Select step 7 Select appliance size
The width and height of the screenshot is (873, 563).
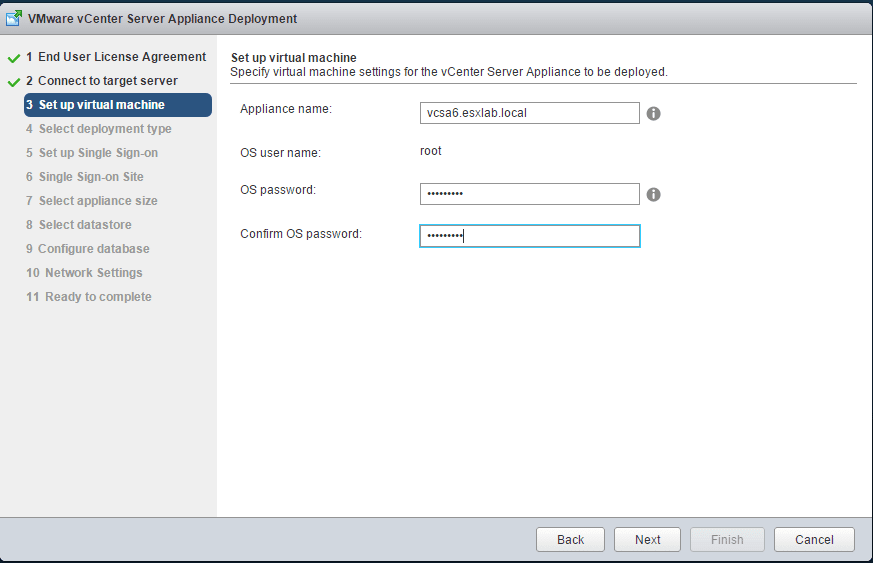pyautogui.click(x=92, y=201)
